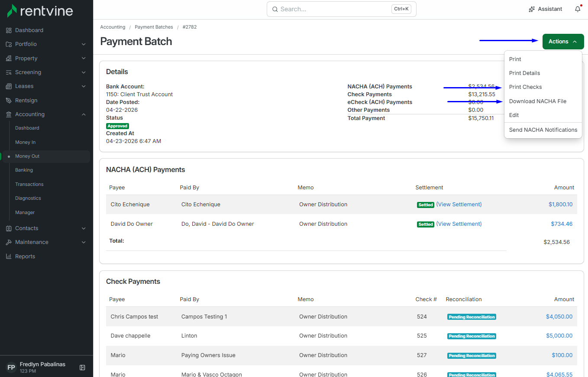Go to Payment Batches breadcrumb
This screenshot has height=377, width=588.
154,27
